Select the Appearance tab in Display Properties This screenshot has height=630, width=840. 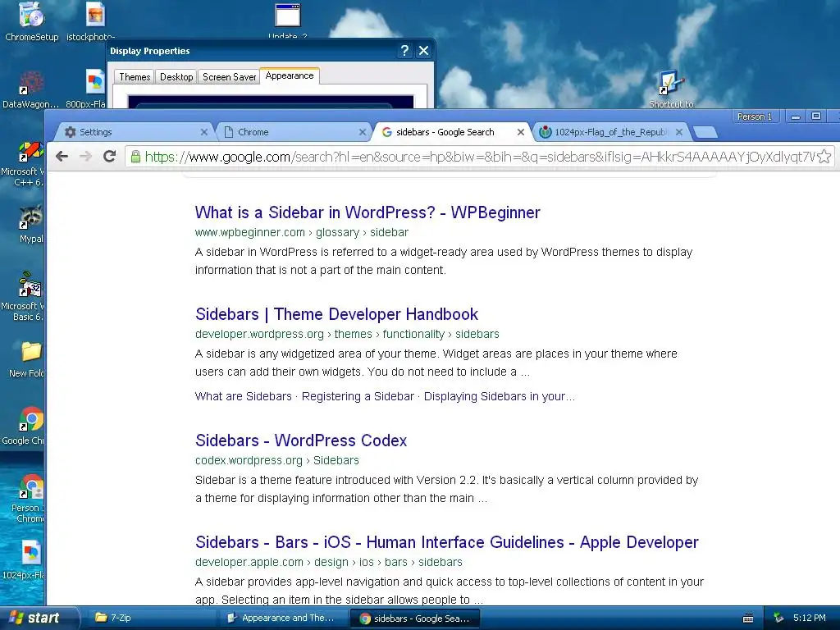(x=290, y=75)
